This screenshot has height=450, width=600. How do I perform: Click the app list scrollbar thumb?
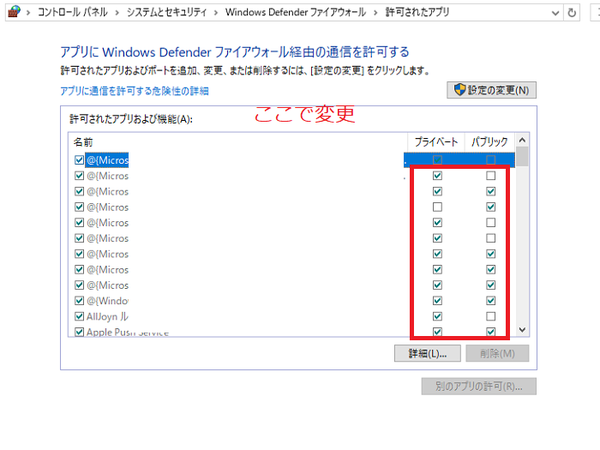[x=522, y=157]
